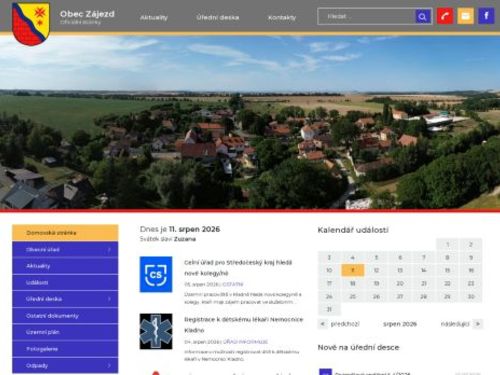Image resolution: width=500 pixels, height=375 pixels.
Task: Click the category link under Registrace article date
Action: pyautogui.click(x=245, y=342)
